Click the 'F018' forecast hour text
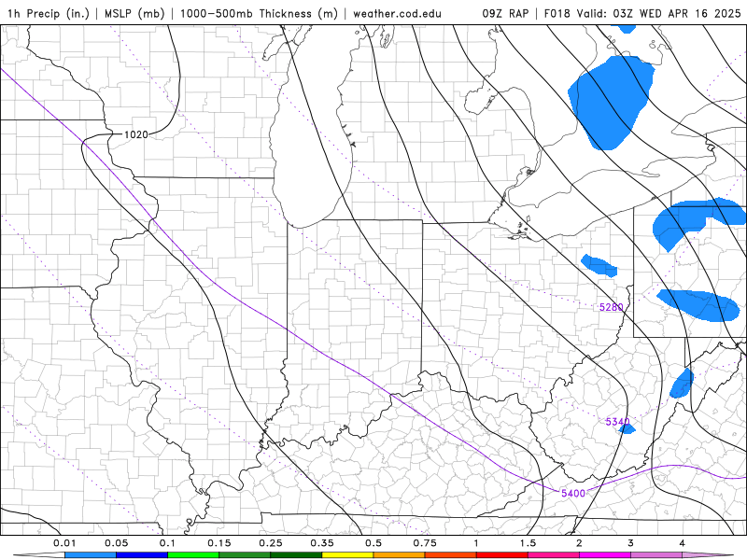 tap(557, 13)
